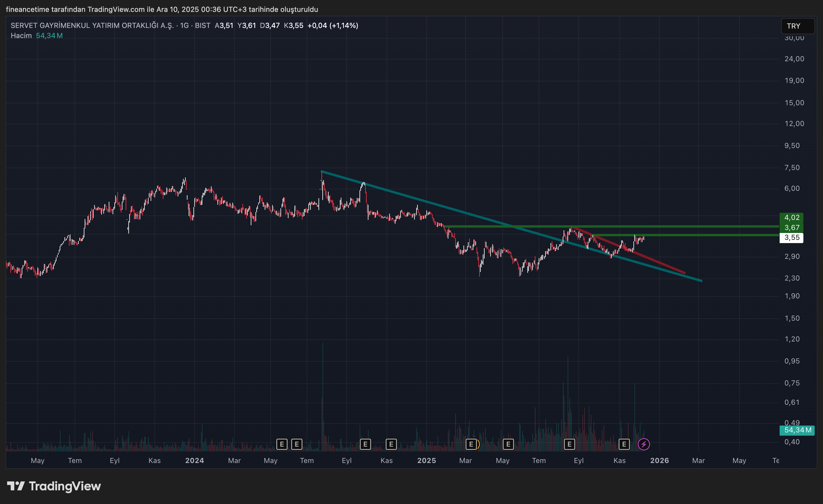Click the earnings marker before Eyl 2025
This screenshot has width=823, height=504.
[x=569, y=444]
